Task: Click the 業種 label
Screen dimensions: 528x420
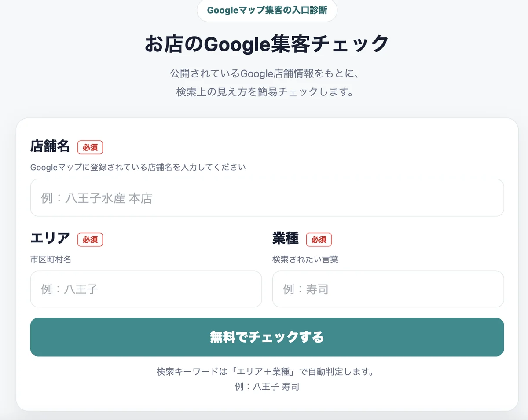Action: coord(286,238)
